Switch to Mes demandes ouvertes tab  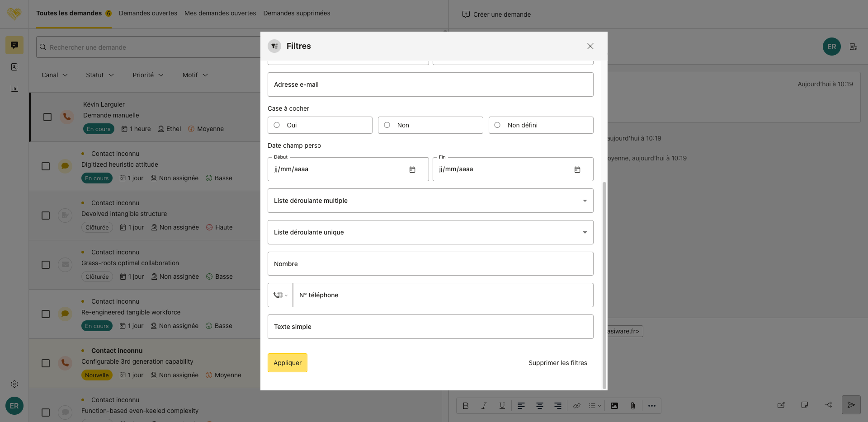tap(220, 13)
